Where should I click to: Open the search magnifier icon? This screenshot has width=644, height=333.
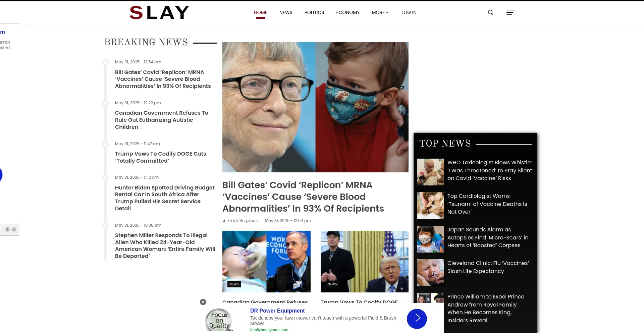pyautogui.click(x=490, y=12)
